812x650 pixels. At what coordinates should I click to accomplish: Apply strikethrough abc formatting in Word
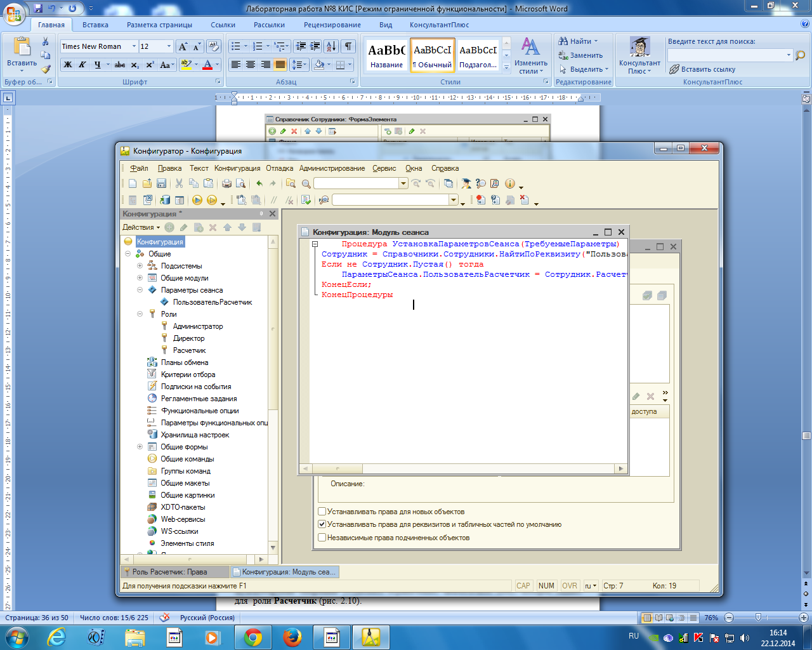(119, 65)
